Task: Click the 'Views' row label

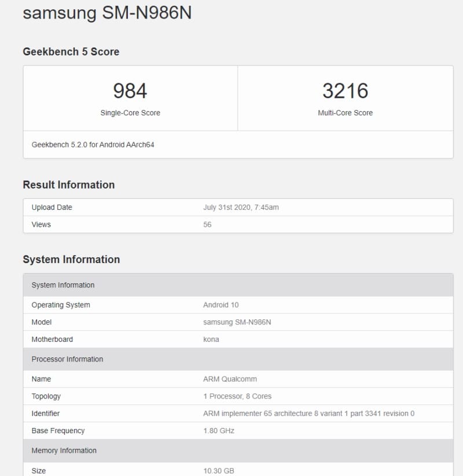Action: [41, 224]
